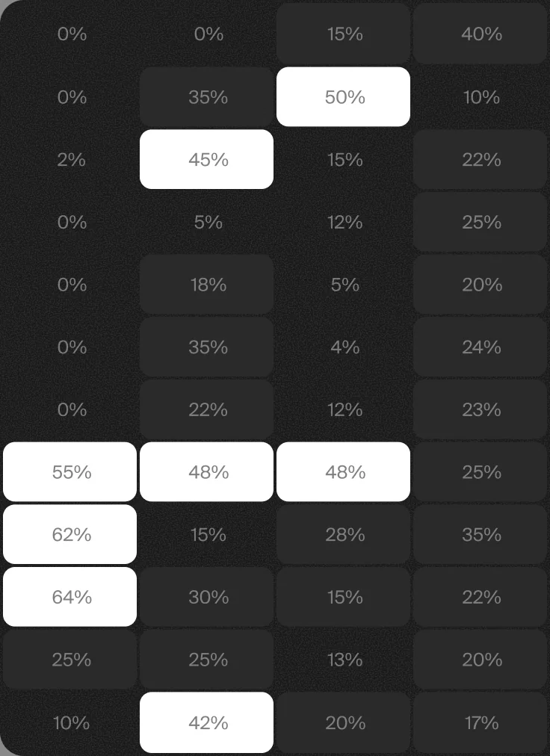Screen dimensions: 550x756
Task: Click the 13% cell
Action: pos(343,659)
